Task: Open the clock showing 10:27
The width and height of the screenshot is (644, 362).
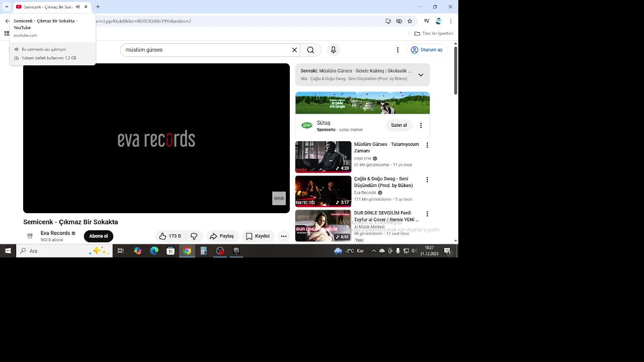Action: tap(429, 251)
